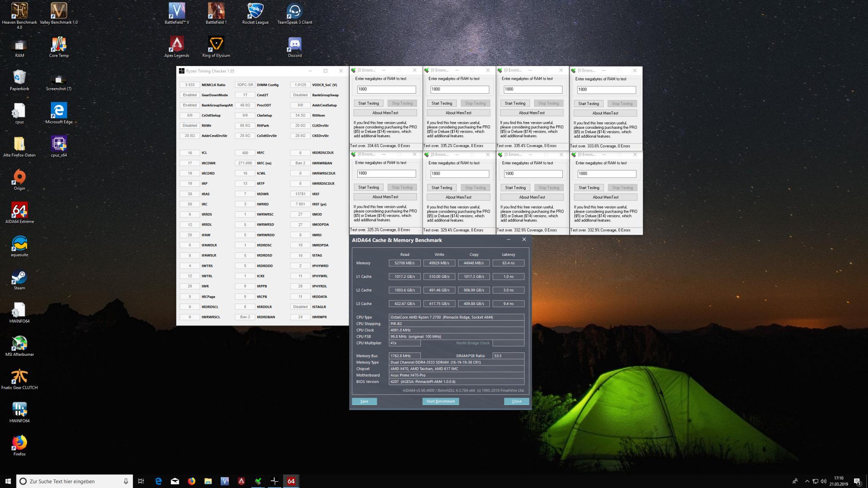Open the Heaven Benchmark 4.0 desktop icon
The width and height of the screenshot is (868, 488).
pyautogui.click(x=19, y=15)
